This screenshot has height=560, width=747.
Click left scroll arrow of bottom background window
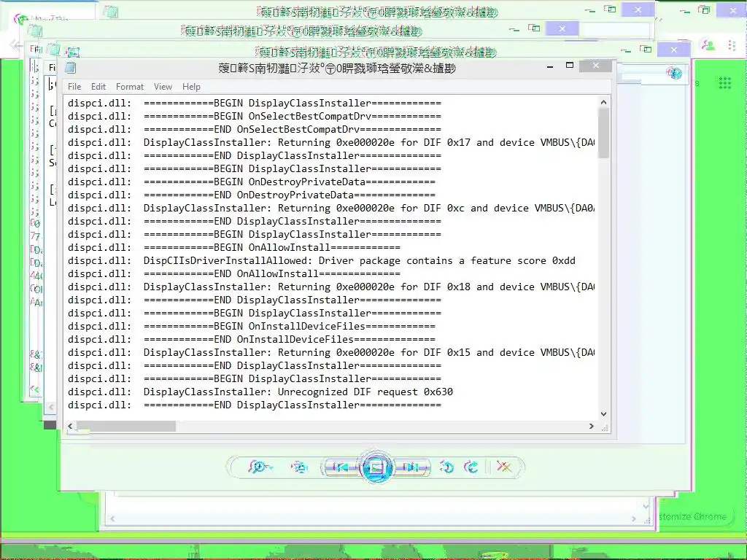[x=112, y=518]
